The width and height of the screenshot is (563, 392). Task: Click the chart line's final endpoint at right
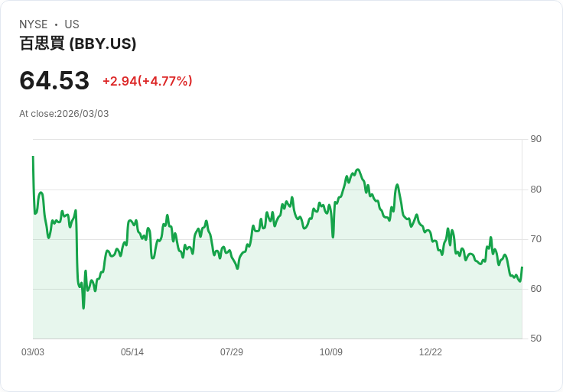coord(522,267)
